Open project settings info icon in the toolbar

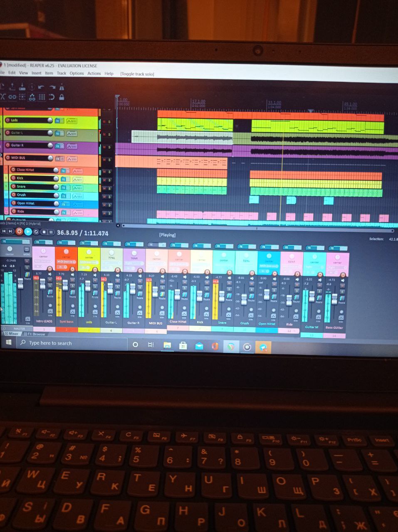click(x=32, y=87)
